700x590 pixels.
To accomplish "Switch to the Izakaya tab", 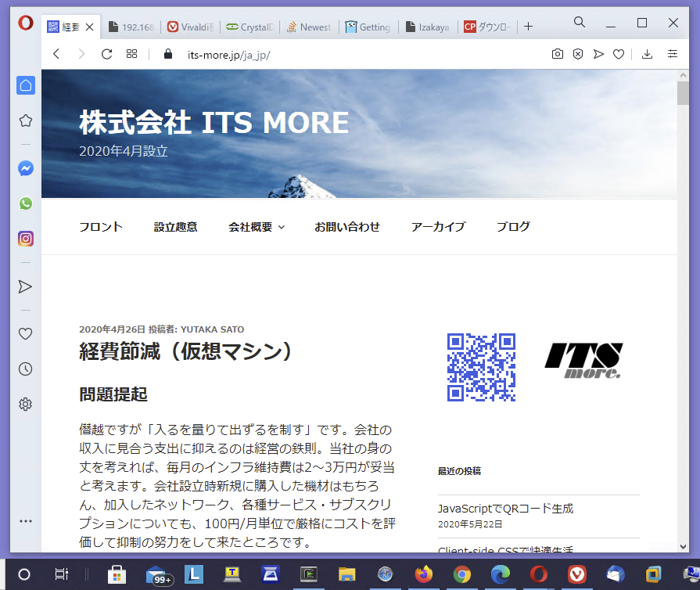I will point(427,27).
